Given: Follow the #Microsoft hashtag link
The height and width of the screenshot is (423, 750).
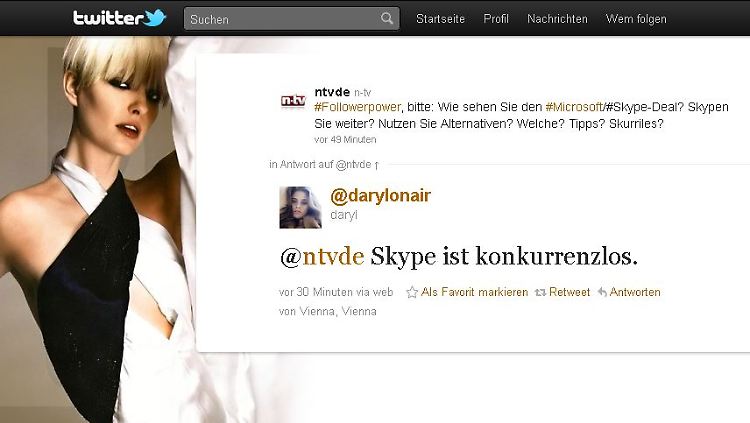Looking at the screenshot, I should pyautogui.click(x=574, y=107).
